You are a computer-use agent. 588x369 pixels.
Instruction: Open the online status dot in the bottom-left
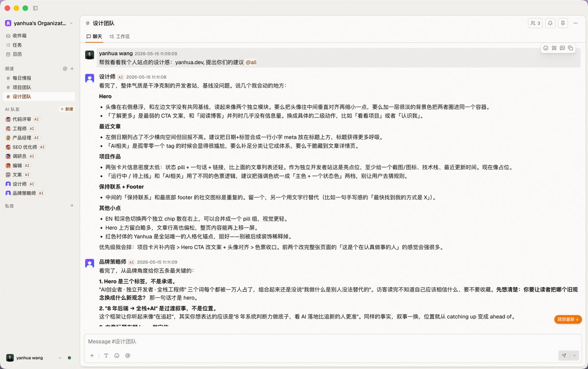pyautogui.click(x=69, y=358)
